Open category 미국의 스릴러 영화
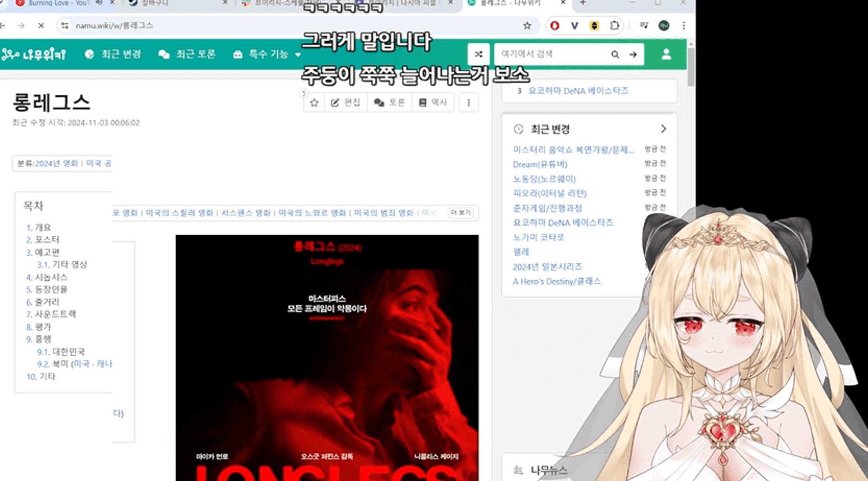Image resolution: width=868 pixels, height=481 pixels. [x=179, y=213]
